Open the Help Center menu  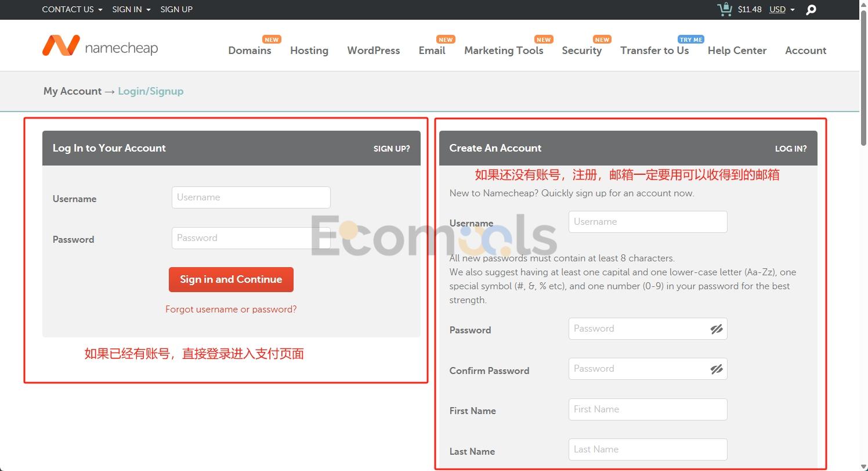click(x=737, y=51)
